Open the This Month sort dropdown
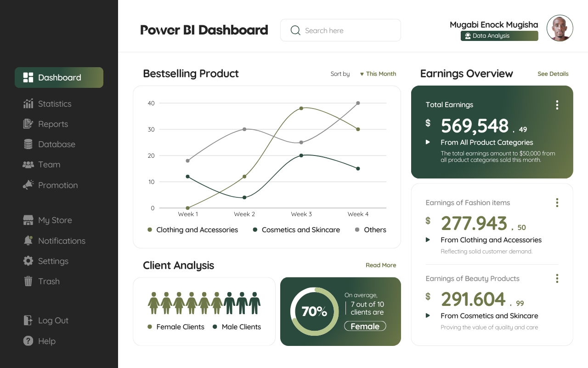 (378, 74)
